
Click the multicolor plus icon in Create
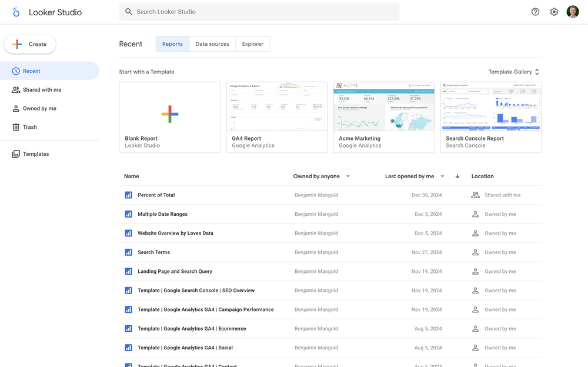coord(17,44)
